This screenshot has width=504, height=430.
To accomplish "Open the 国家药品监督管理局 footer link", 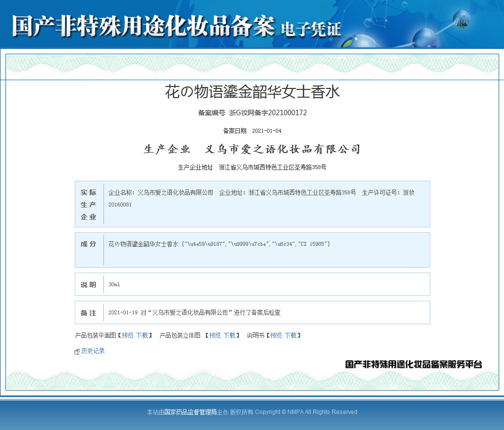I will tap(190, 412).
